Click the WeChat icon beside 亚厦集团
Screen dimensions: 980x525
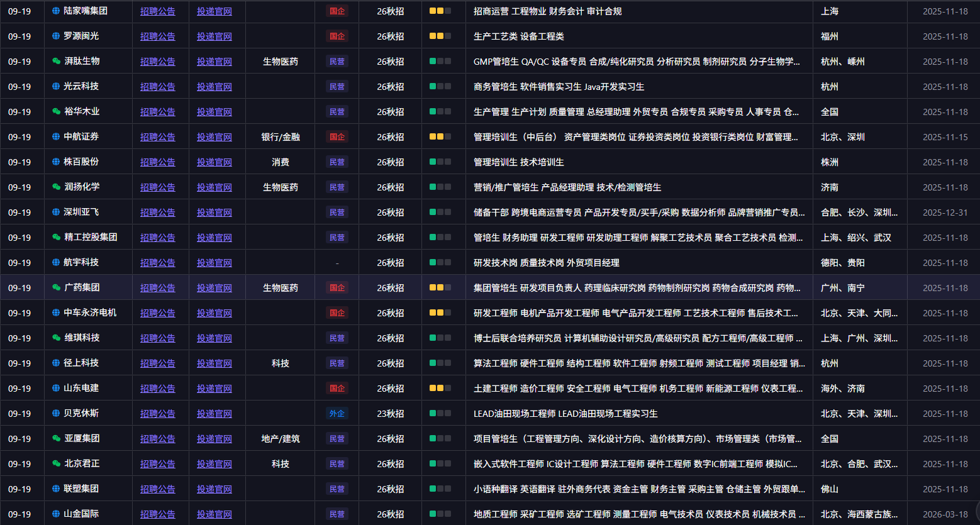coord(57,438)
